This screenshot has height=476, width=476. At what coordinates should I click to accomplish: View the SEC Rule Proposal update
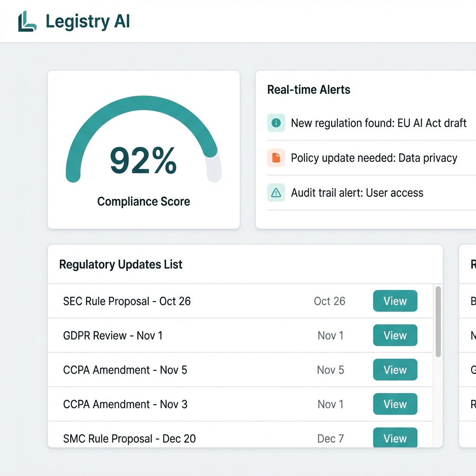pyautogui.click(x=395, y=301)
